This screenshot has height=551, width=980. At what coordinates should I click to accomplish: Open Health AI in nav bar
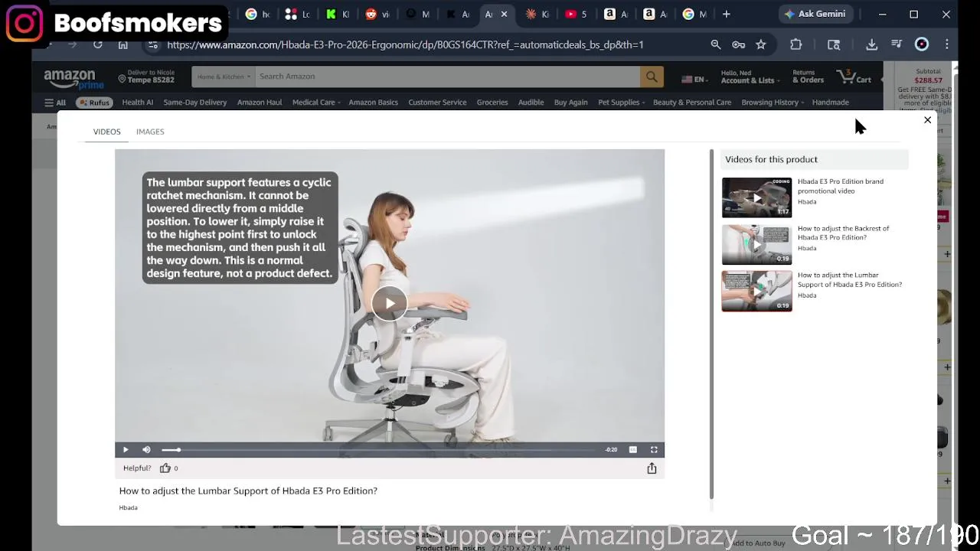[138, 103]
